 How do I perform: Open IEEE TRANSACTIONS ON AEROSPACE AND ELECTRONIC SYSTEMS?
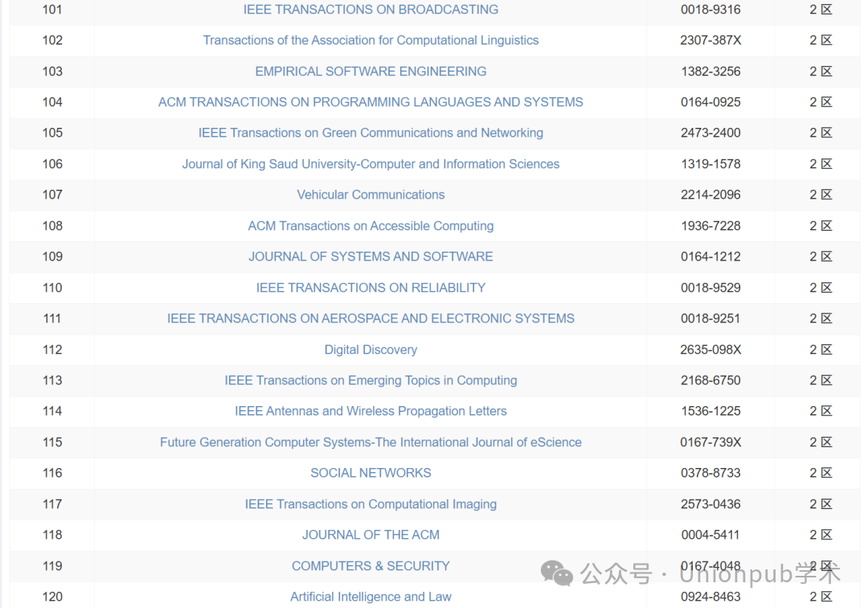pyautogui.click(x=371, y=318)
